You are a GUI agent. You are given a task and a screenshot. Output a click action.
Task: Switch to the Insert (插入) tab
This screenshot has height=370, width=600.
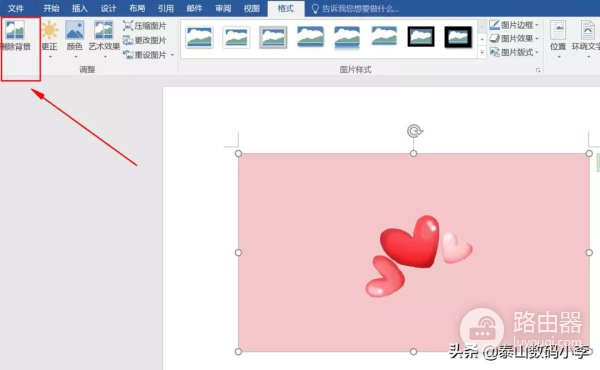click(x=80, y=8)
